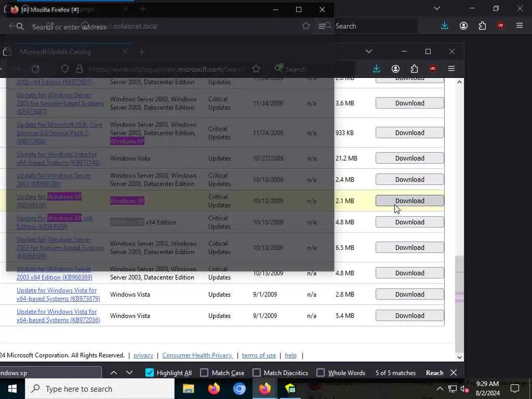Open Downloads panel in Update Catalog window
The width and height of the screenshot is (532, 399).
tap(376, 69)
